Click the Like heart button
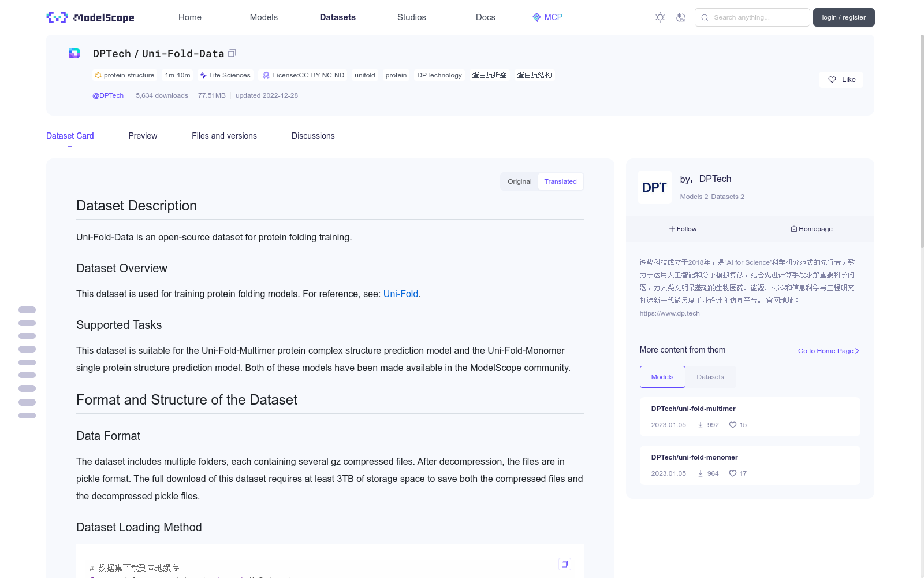Viewport: 924px width, 578px height. point(841,80)
